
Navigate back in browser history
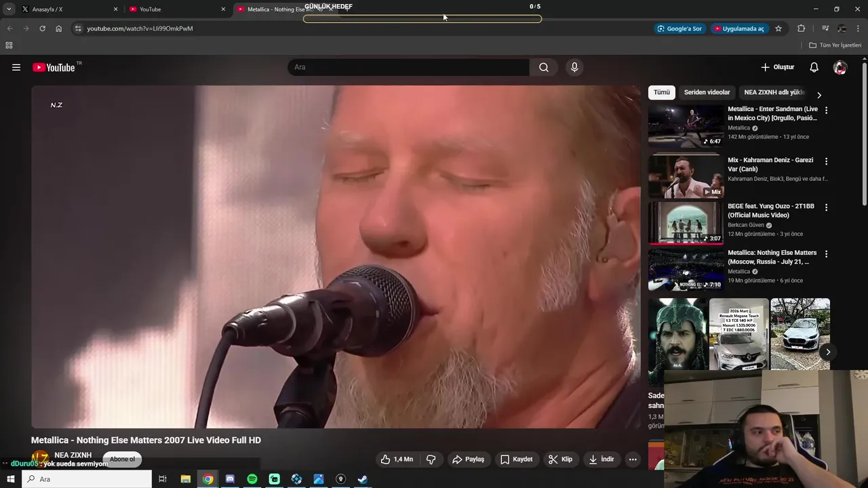click(x=9, y=28)
